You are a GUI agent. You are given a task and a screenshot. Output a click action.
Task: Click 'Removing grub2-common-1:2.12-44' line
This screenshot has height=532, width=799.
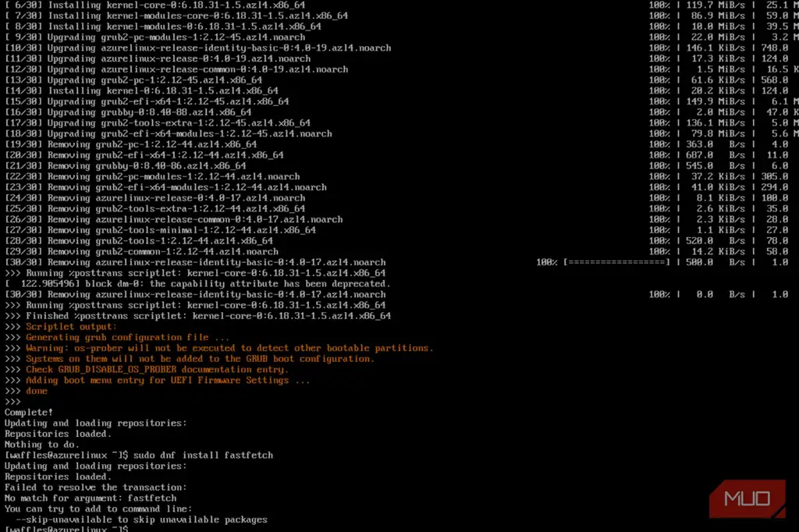pos(142,251)
